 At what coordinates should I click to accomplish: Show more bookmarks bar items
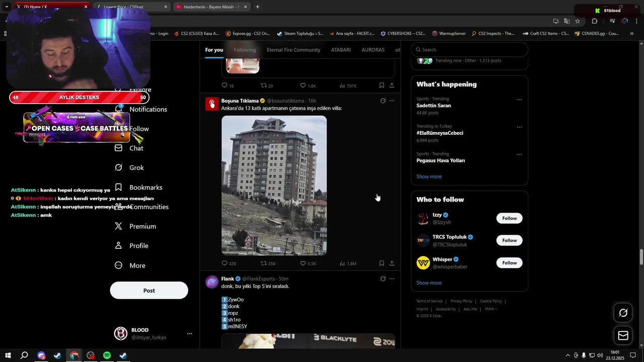point(632,34)
